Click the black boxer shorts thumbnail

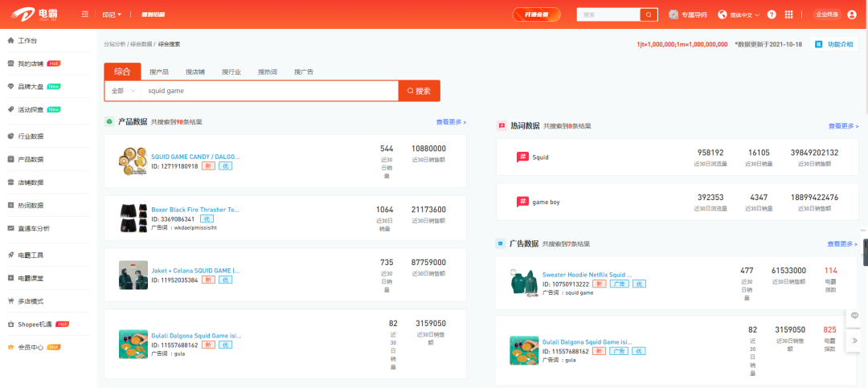coord(133,218)
